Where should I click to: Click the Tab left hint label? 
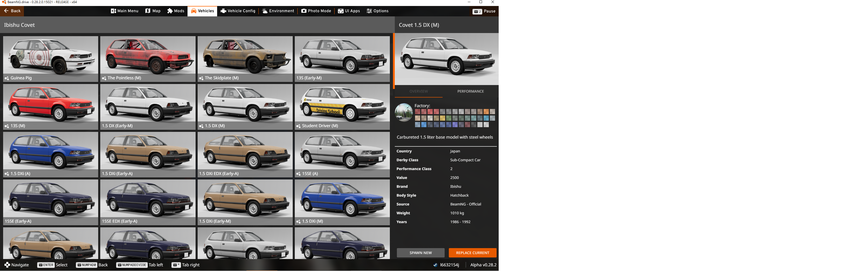(156, 265)
